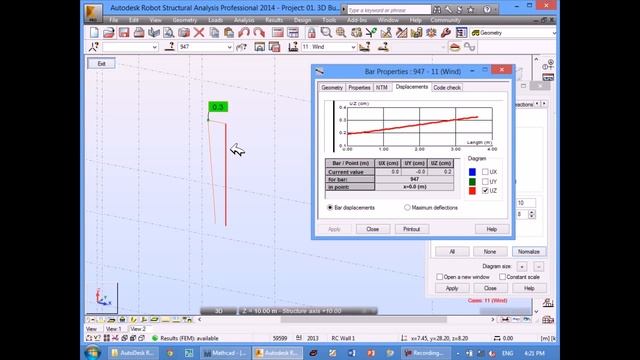Click the Normalize button
This screenshot has height=360, width=640.
click(529, 251)
